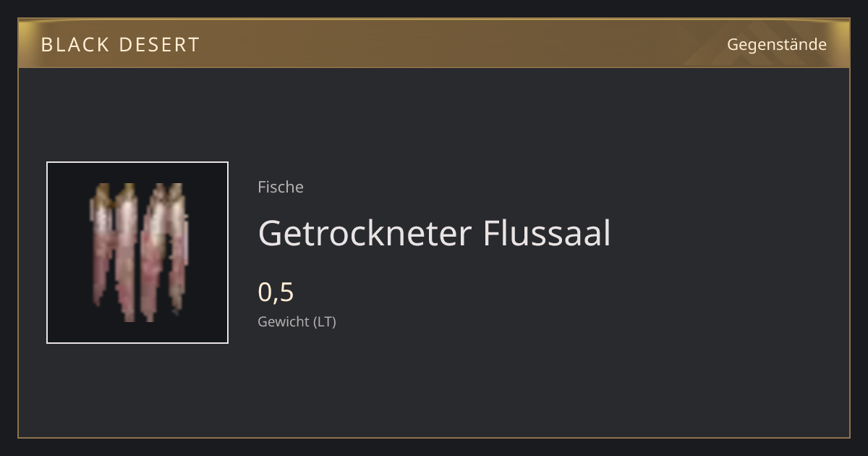This screenshot has width=868, height=456.
Task: Click the white-bordered item thumbnail frame
Action: (137, 253)
